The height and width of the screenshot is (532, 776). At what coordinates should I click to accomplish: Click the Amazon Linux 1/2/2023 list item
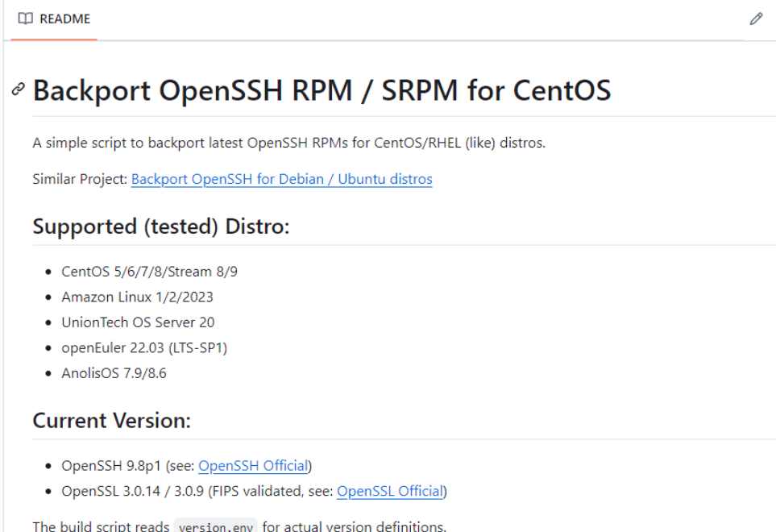[x=137, y=297]
